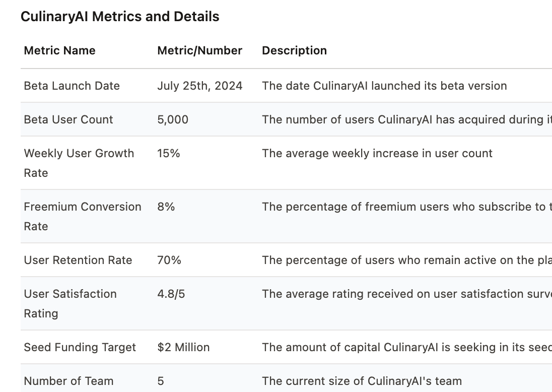The image size is (552, 392).
Task: Click the July 25th, 2024 value
Action: [199, 86]
